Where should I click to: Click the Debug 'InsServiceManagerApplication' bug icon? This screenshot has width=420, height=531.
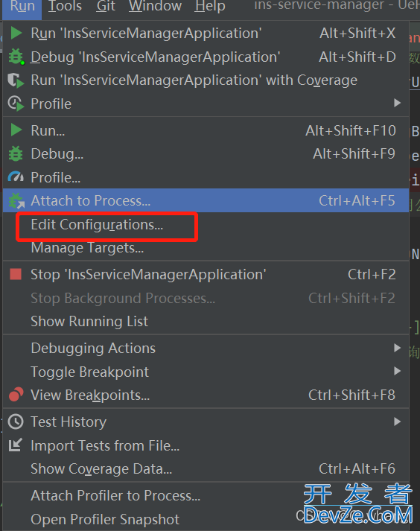click(16, 57)
